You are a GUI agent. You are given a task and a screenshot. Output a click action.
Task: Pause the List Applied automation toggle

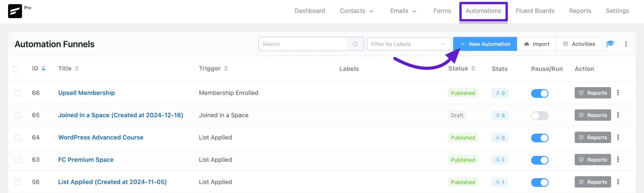pos(540,182)
